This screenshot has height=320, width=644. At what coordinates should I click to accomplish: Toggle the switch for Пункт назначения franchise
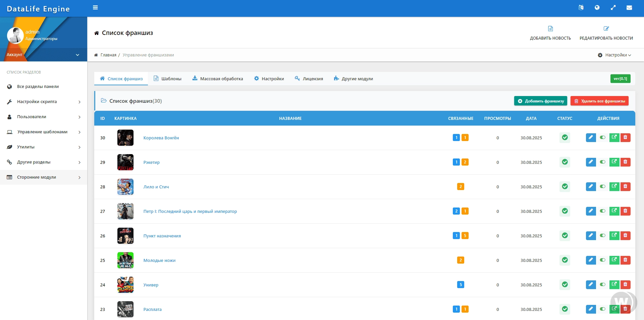[x=603, y=236]
